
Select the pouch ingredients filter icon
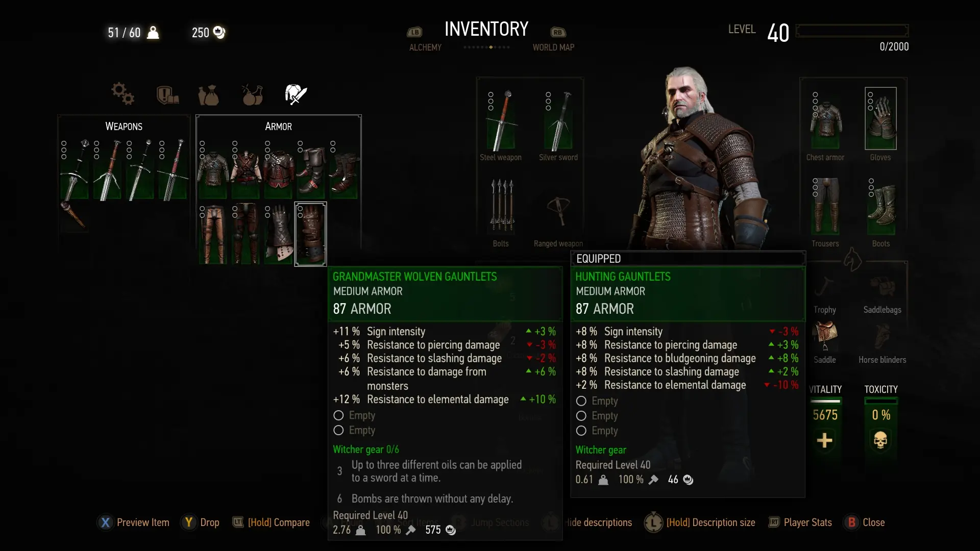208,95
